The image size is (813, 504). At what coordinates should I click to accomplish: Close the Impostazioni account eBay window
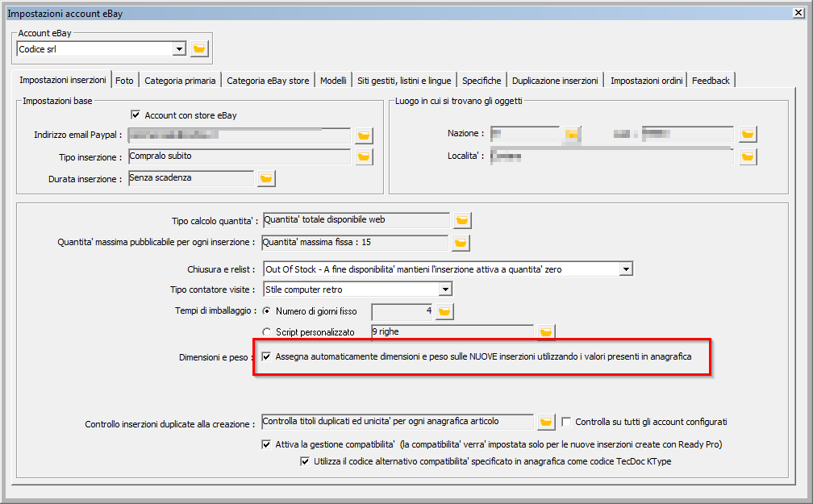click(798, 13)
